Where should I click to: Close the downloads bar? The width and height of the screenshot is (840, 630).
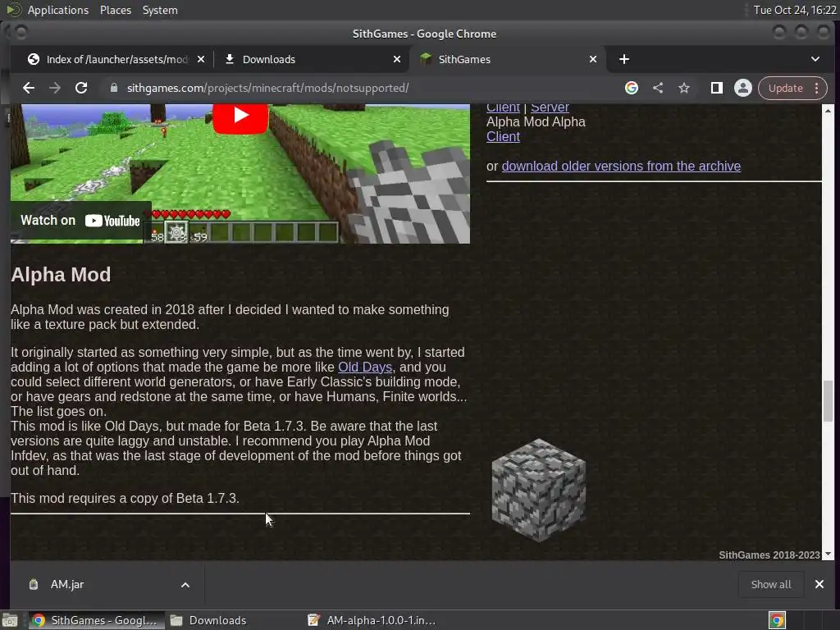[819, 584]
